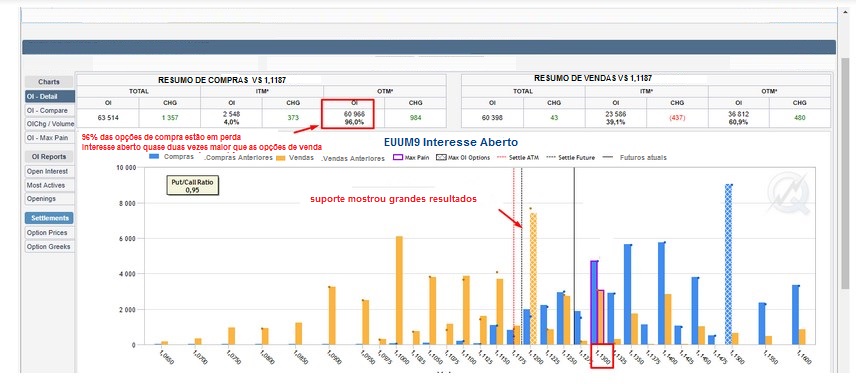Toggle the Settle ATM legend line
Viewport: 856px width, 384px height.
[519, 157]
